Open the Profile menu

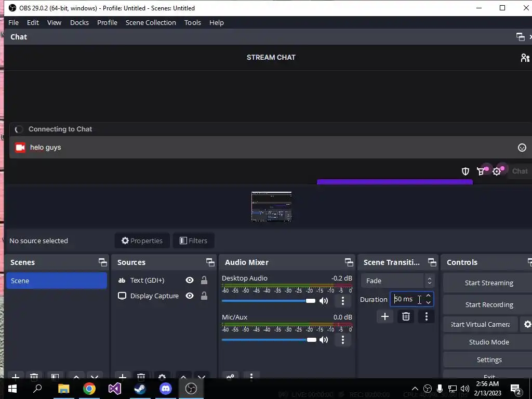(107, 23)
